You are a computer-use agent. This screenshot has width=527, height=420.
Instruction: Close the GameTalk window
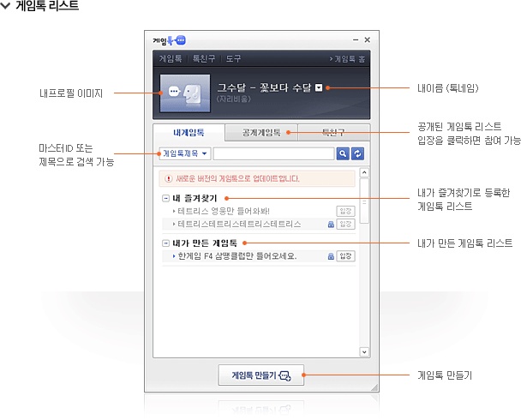[367, 40]
